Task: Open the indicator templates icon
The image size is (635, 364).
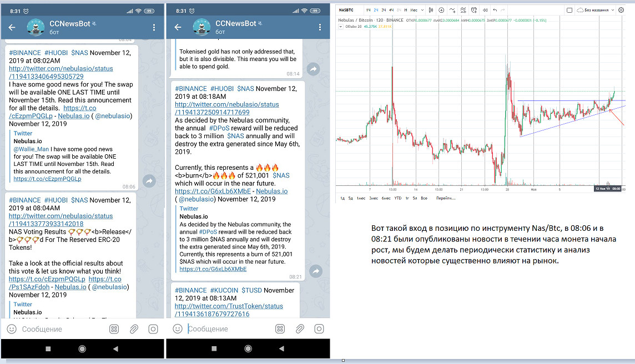Action: point(463,10)
